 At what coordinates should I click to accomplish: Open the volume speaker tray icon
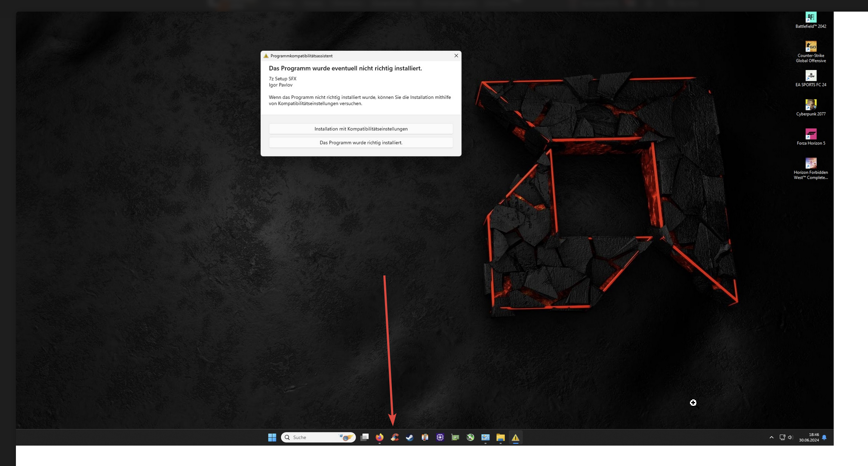(790, 438)
